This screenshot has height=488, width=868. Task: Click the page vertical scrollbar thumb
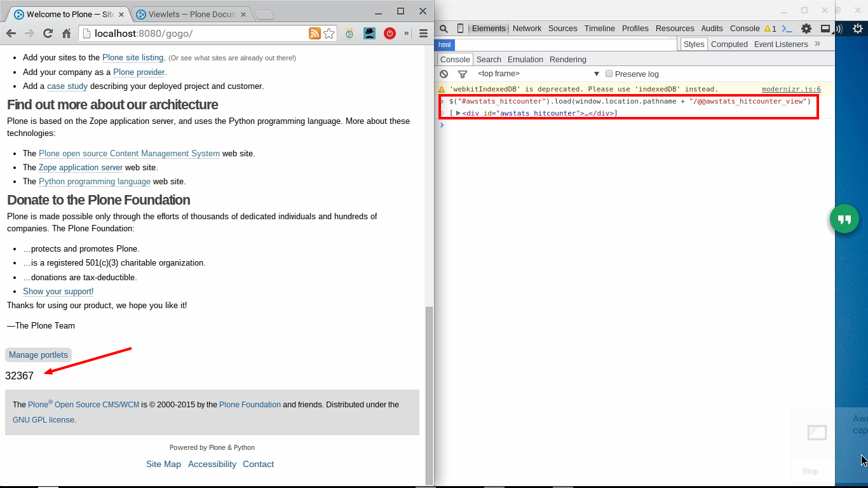click(x=429, y=395)
